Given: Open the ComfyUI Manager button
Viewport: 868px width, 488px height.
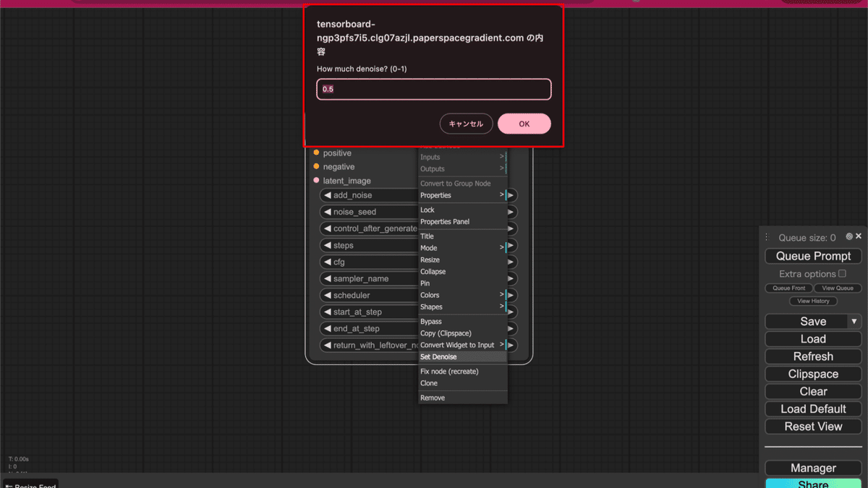Looking at the screenshot, I should 813,468.
